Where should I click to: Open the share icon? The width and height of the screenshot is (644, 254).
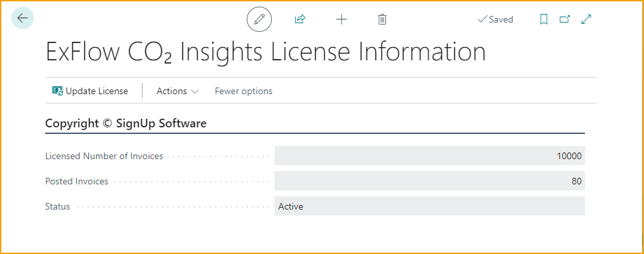pyautogui.click(x=300, y=19)
